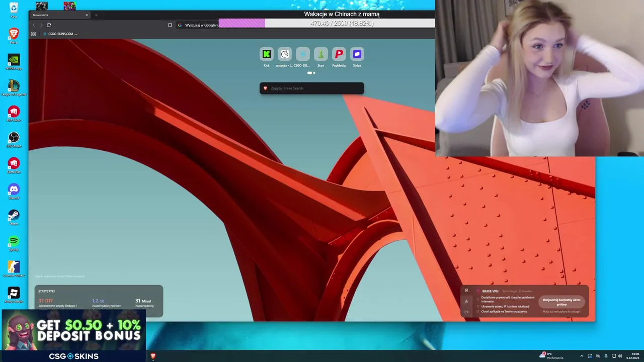Close the Nowa karta tab
644x362 pixels.
(87, 15)
